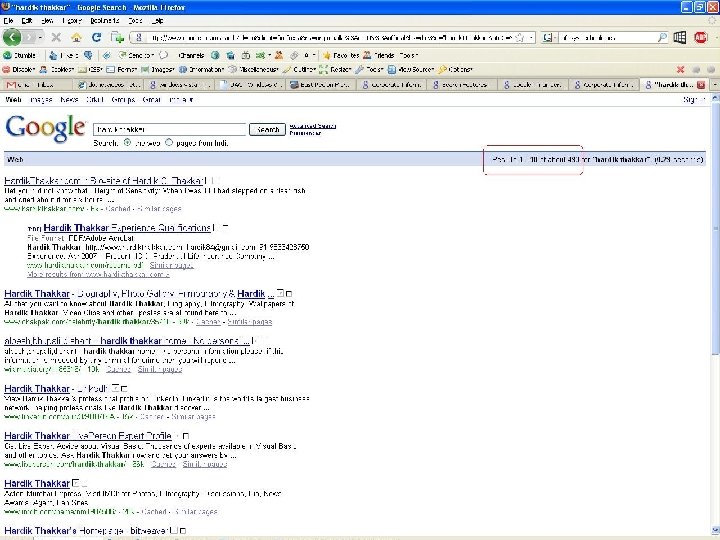Viewport: 720px width, 540px height.
Task: Click Outline pencil icon on Web Developer toolbar
Action: (x=287, y=69)
